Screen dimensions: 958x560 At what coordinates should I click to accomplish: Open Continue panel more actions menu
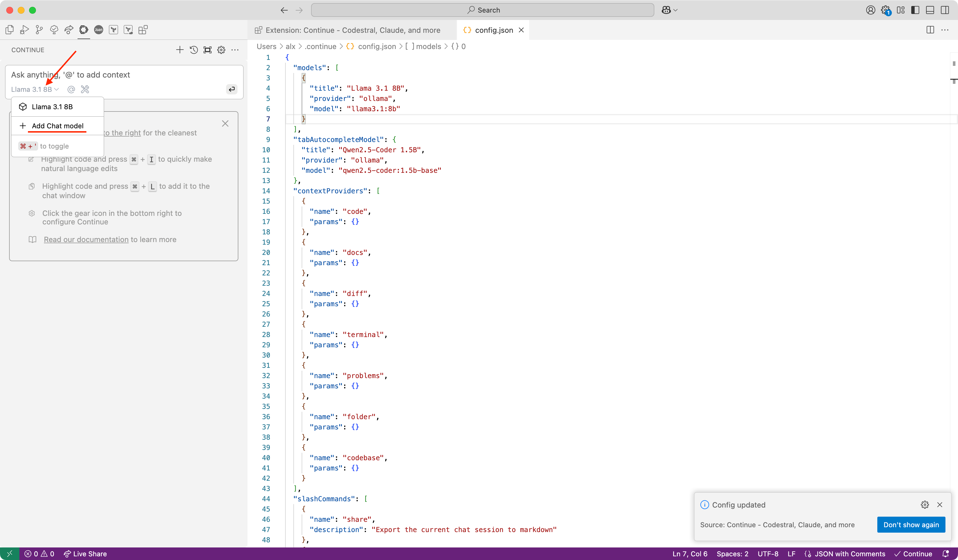tap(235, 50)
